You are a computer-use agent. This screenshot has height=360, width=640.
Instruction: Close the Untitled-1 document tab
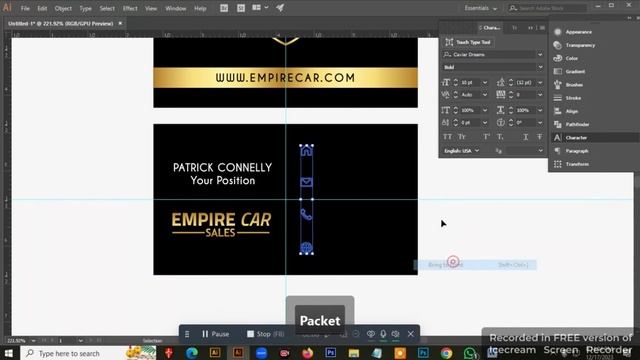pos(120,24)
